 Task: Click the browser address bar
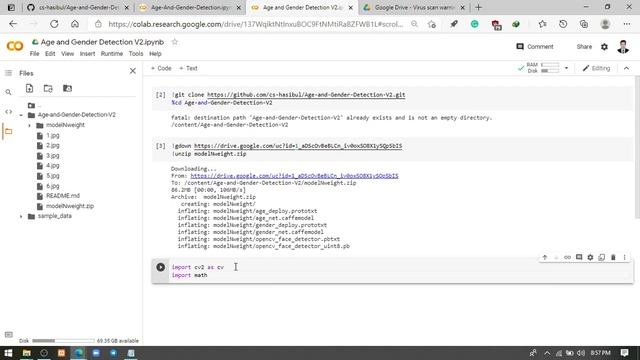tap(255, 24)
